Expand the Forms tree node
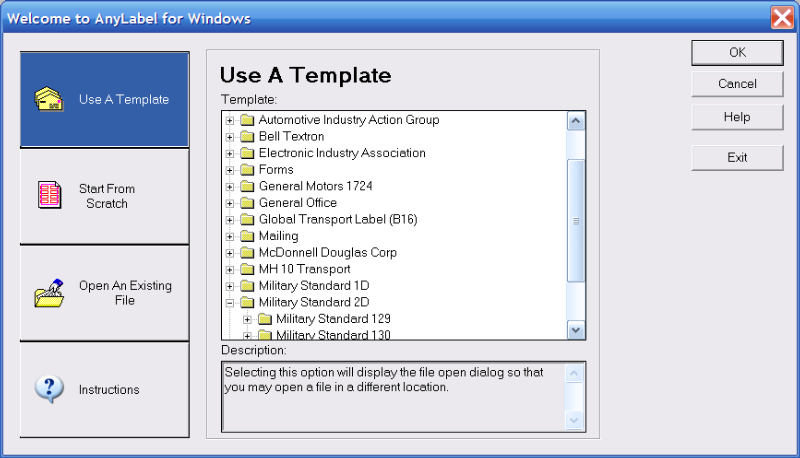 pos(230,170)
